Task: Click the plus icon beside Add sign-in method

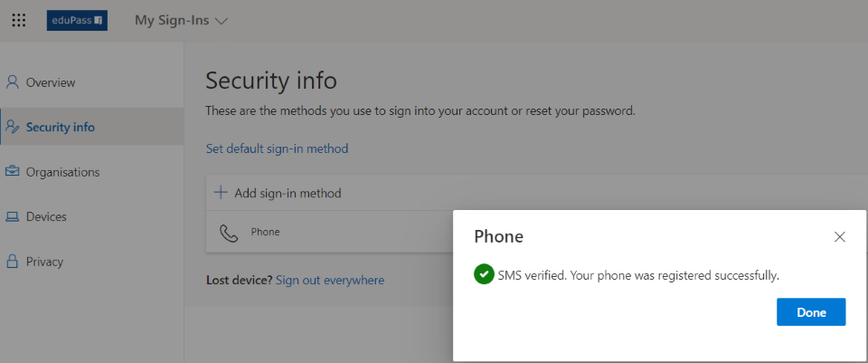Action: 221,193
